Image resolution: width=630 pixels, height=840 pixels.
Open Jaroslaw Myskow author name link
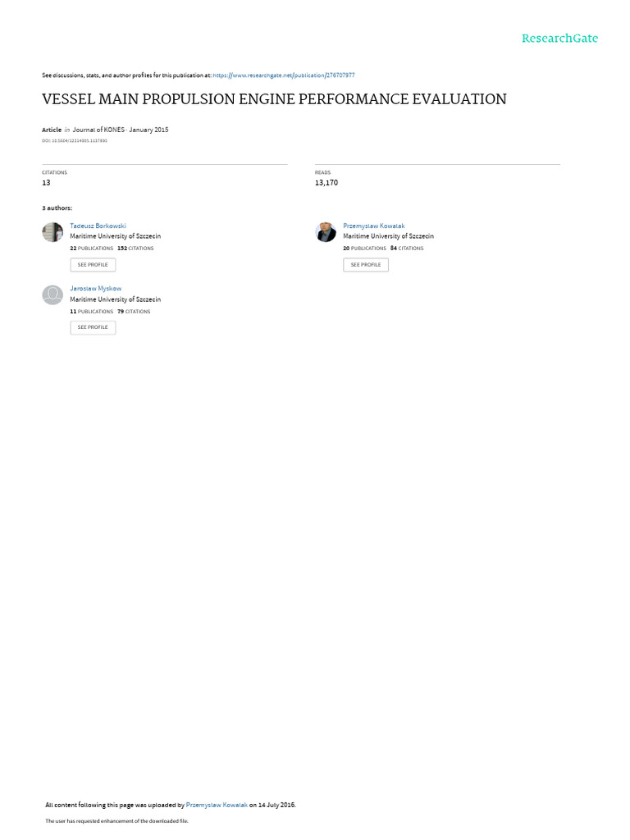tap(96, 289)
